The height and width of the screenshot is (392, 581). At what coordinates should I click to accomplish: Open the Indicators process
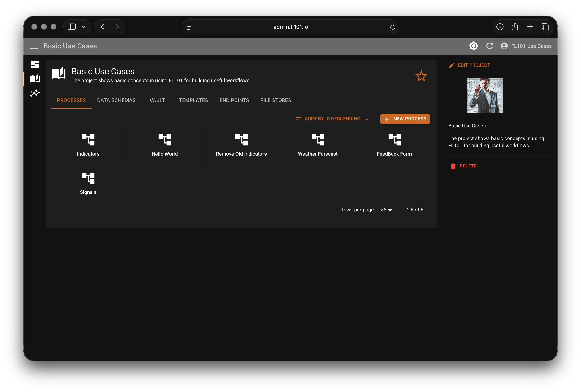88,144
